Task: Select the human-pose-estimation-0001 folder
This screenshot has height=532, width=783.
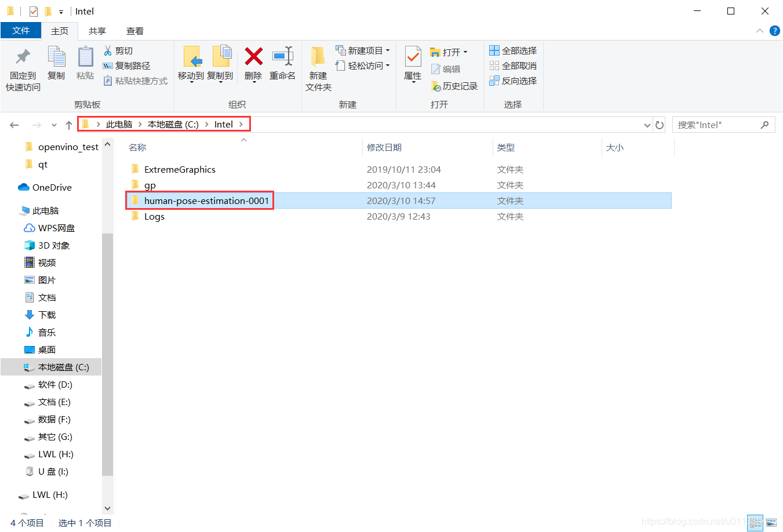Action: (206, 201)
